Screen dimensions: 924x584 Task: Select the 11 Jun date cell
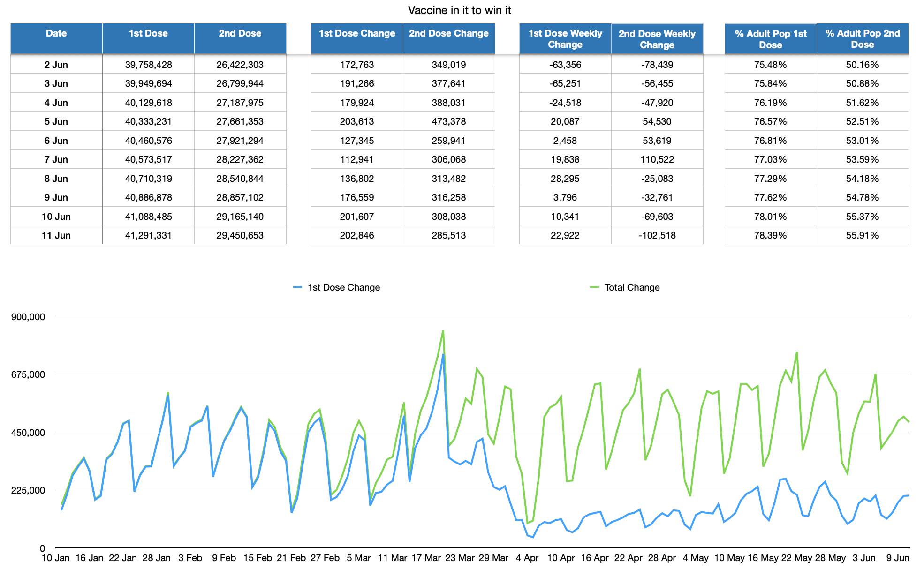[56, 235]
